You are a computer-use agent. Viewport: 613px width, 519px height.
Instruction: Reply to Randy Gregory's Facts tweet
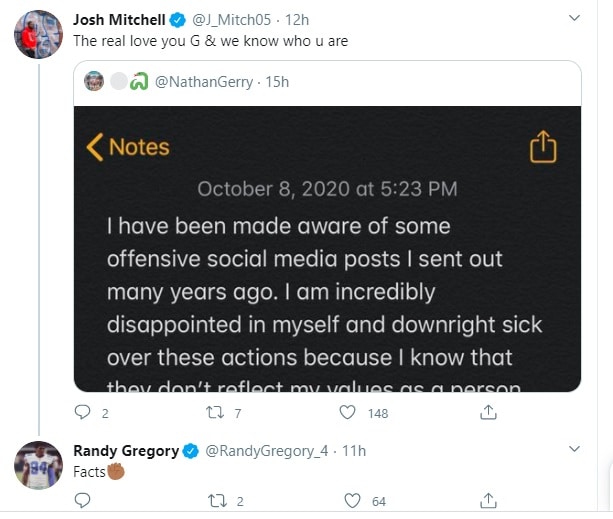(x=82, y=501)
